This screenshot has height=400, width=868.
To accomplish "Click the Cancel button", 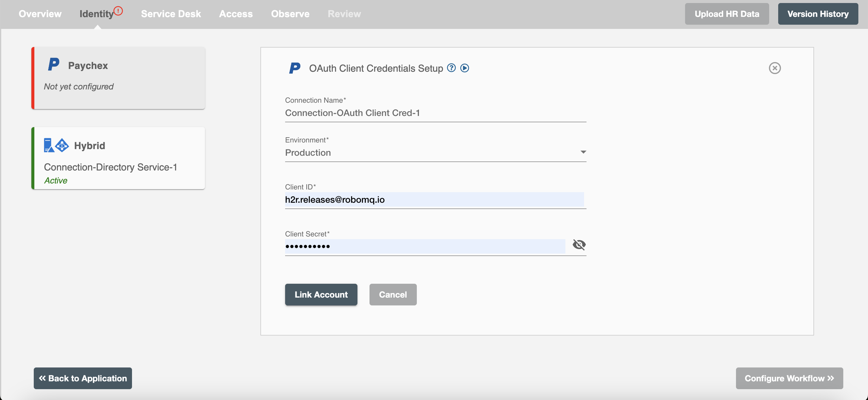I will [x=392, y=294].
